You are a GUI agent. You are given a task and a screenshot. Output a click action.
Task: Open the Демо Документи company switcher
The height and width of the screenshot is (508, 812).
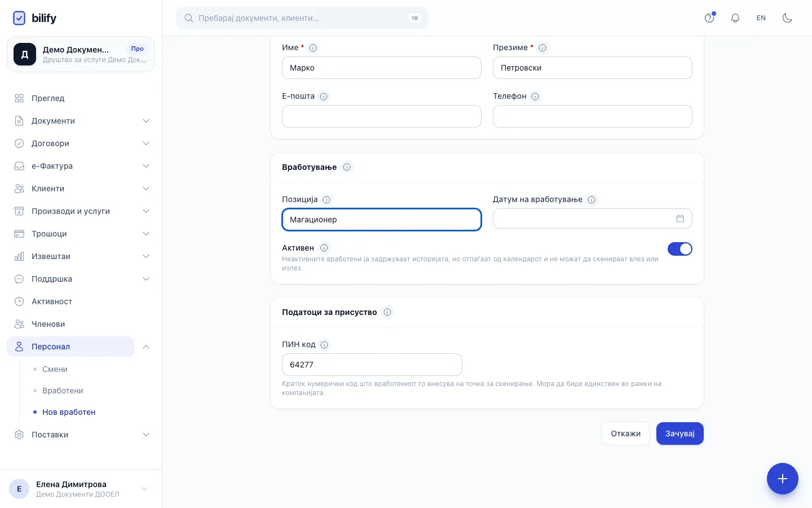[81, 54]
